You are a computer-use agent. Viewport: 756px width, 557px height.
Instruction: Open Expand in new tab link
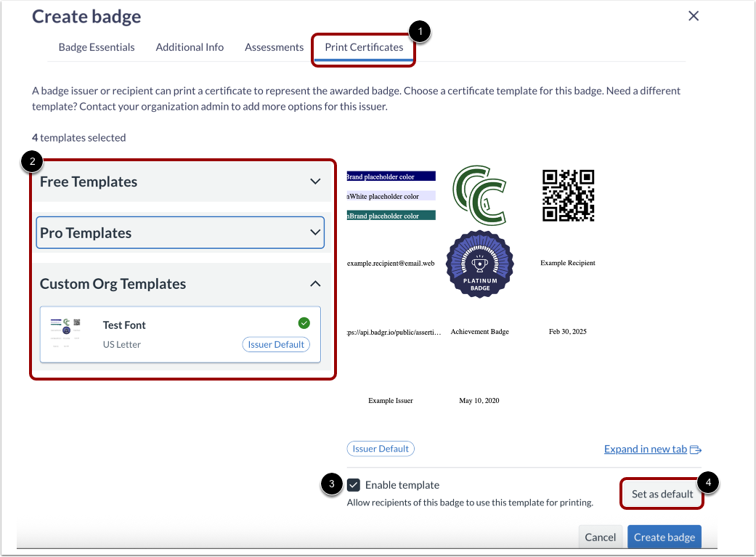pyautogui.click(x=645, y=449)
